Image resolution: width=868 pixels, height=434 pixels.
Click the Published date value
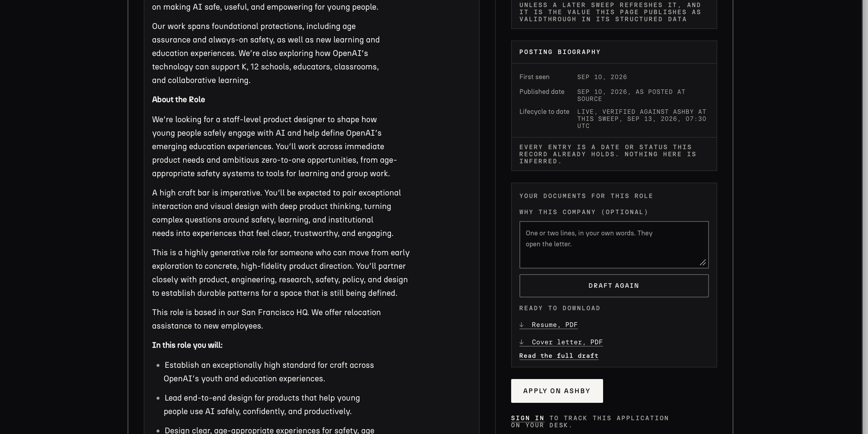pos(631,95)
